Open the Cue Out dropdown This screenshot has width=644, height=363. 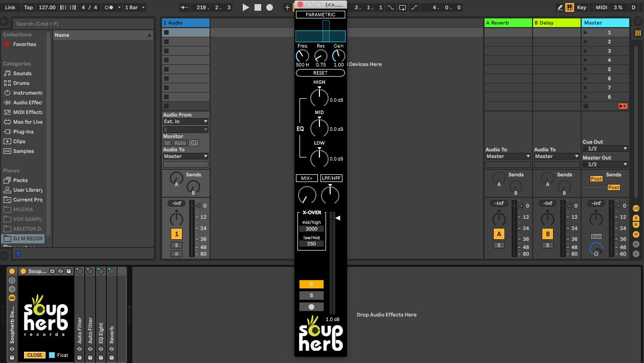(605, 149)
